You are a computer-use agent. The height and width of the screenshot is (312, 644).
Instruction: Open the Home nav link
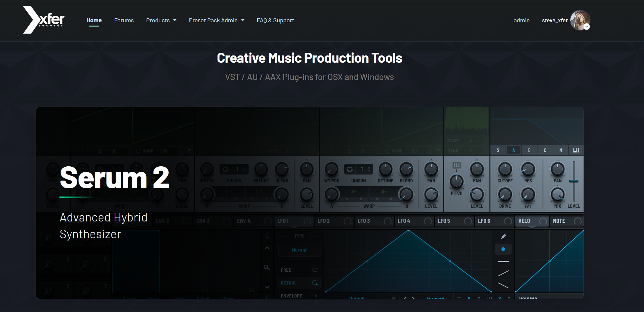click(94, 20)
